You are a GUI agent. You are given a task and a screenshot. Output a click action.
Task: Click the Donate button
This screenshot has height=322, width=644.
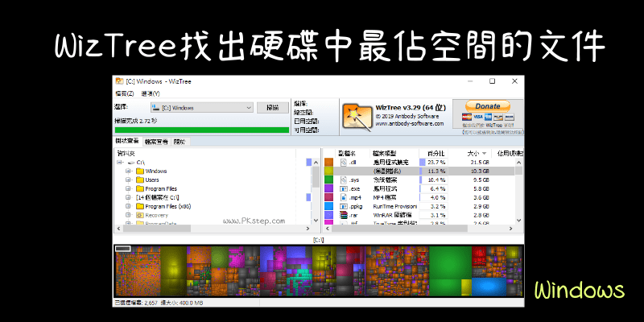pyautogui.click(x=488, y=106)
